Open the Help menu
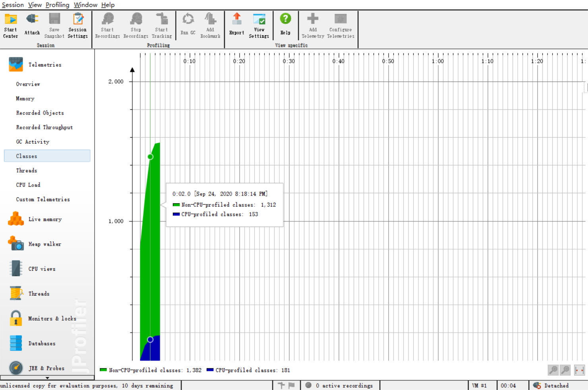 click(108, 5)
